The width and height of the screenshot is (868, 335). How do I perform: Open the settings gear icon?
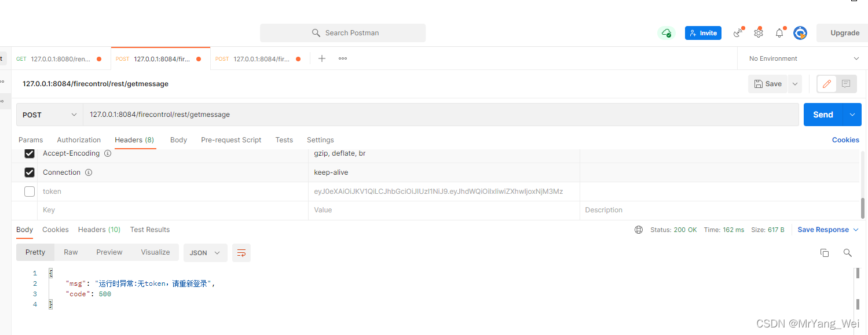(x=759, y=33)
